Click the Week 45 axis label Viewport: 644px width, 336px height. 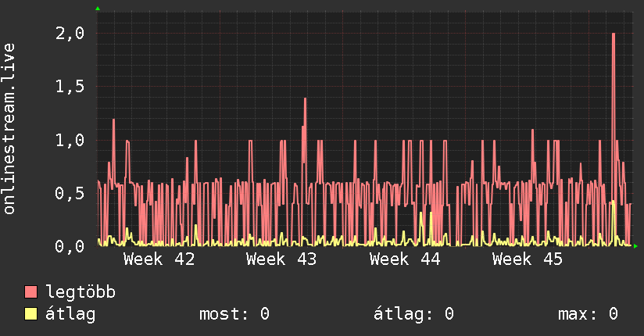pos(528,259)
